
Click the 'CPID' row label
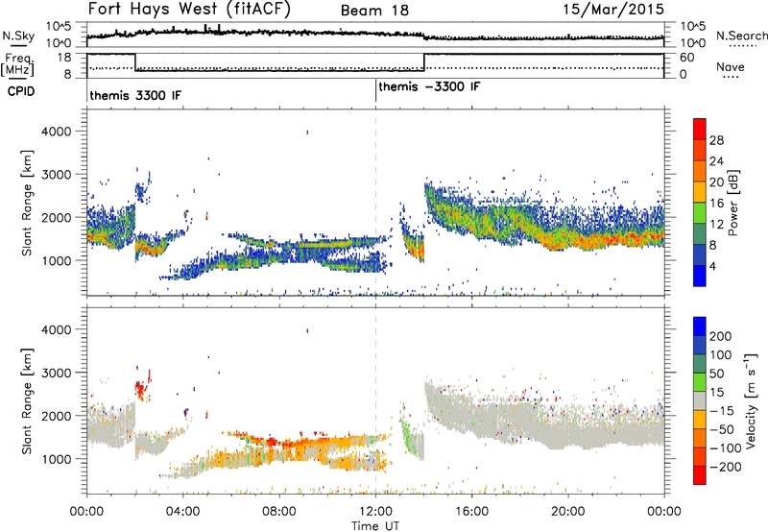[x=21, y=91]
